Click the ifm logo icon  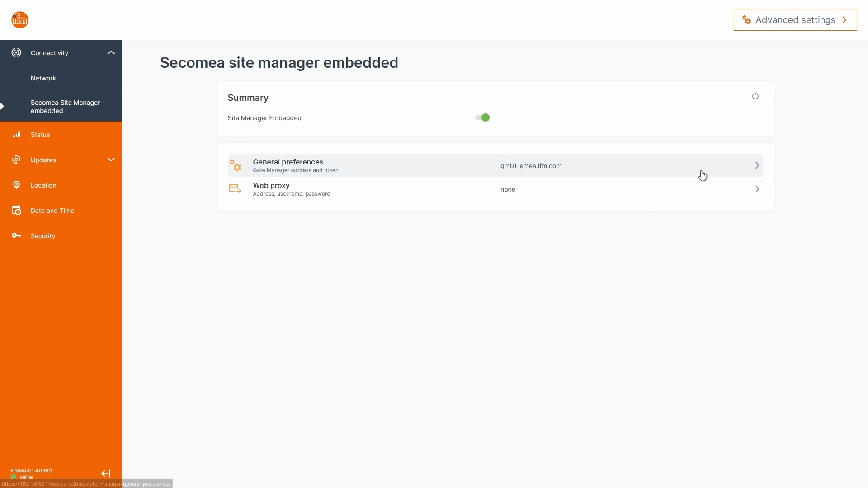(x=20, y=20)
